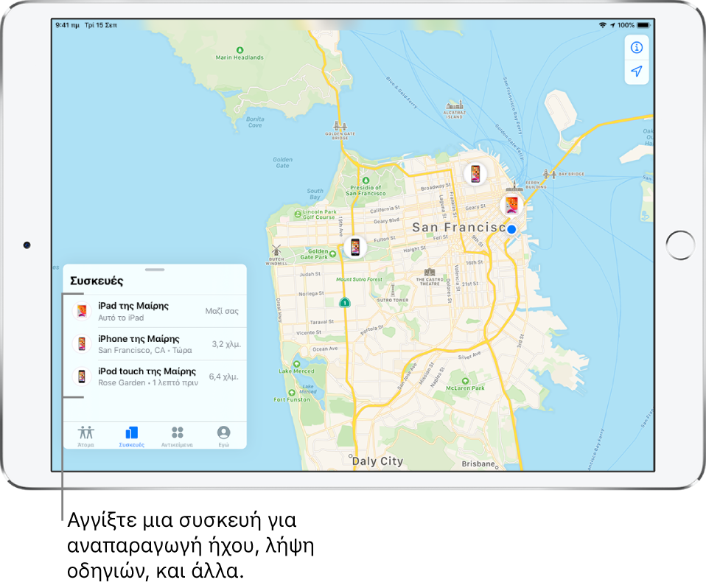Tap the iPad thumbnail icon in list
Screen dimensions: 706x588
[x=82, y=311]
